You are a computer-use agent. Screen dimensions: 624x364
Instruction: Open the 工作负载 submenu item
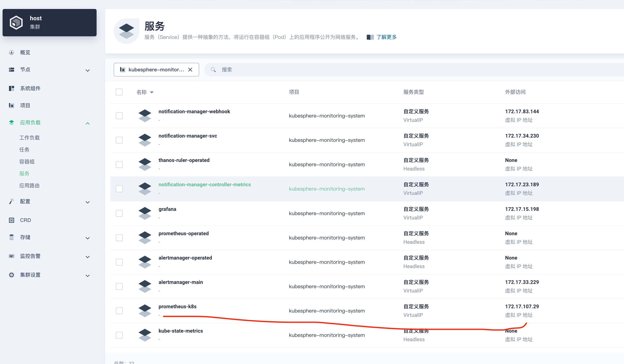(x=29, y=138)
